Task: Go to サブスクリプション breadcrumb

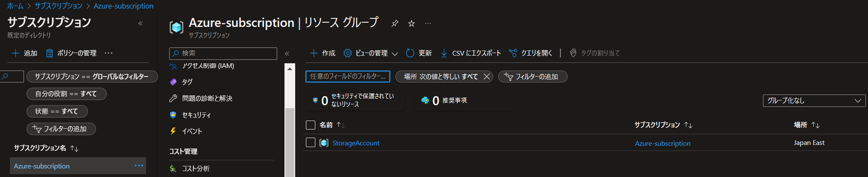Action: point(58,6)
